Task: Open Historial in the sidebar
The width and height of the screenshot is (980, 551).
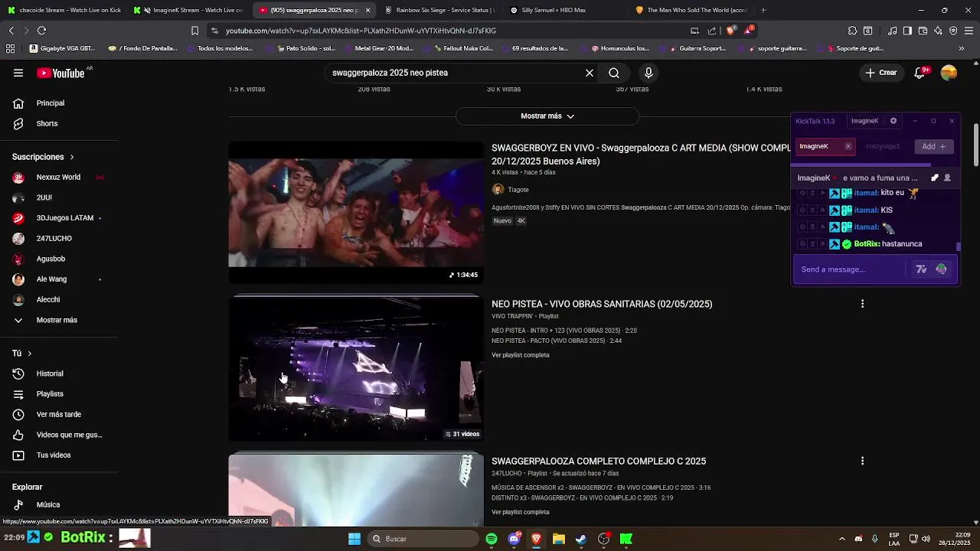Action: 50,373
